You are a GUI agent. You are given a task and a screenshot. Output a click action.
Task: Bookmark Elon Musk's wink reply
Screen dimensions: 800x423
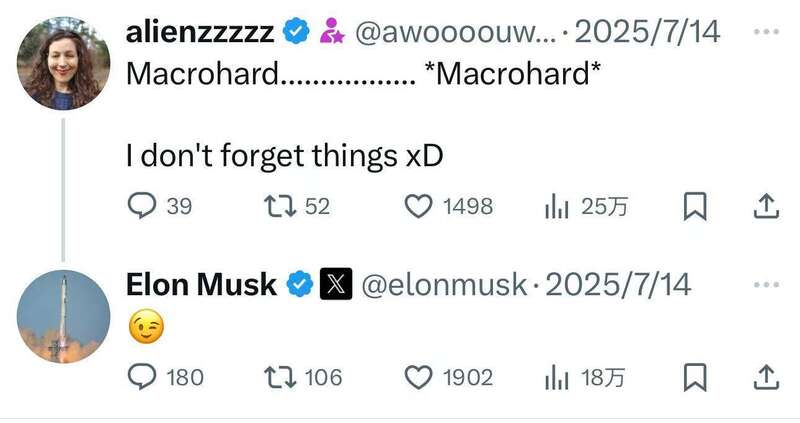point(695,377)
